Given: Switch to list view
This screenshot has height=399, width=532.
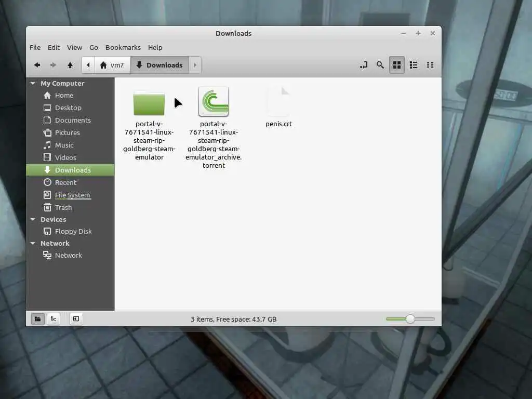Looking at the screenshot, I should tap(413, 65).
